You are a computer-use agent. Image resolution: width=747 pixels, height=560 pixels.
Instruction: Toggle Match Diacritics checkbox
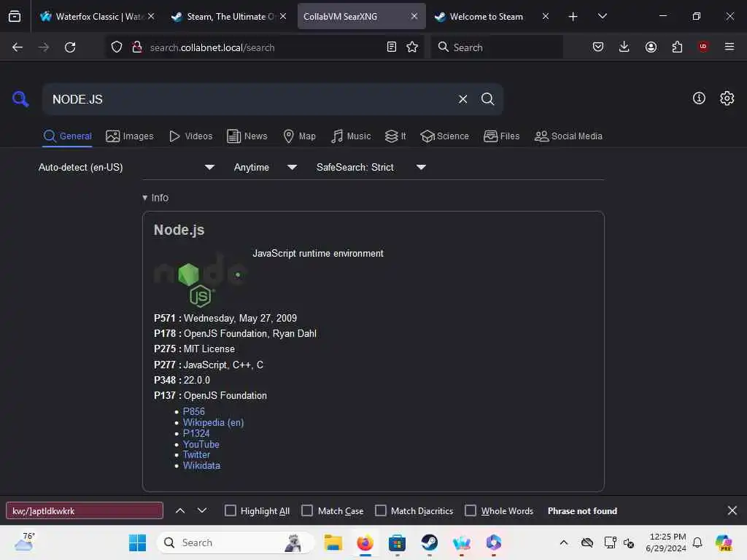pos(381,511)
